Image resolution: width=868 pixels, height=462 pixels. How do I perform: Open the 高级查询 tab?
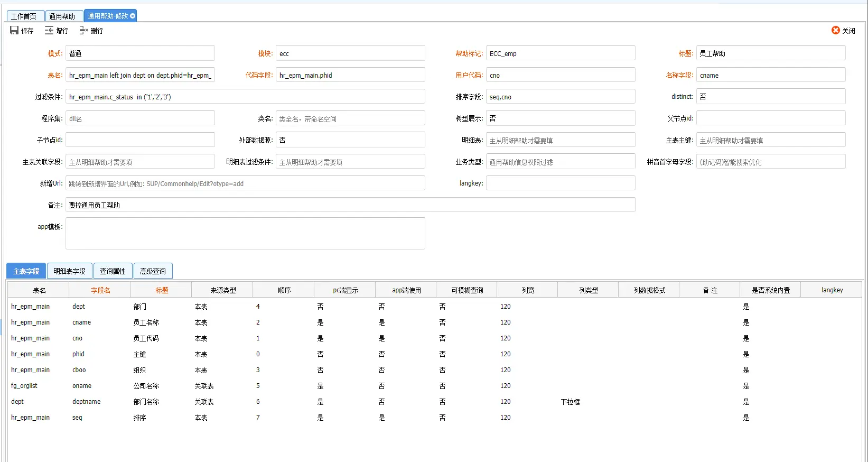click(x=153, y=271)
